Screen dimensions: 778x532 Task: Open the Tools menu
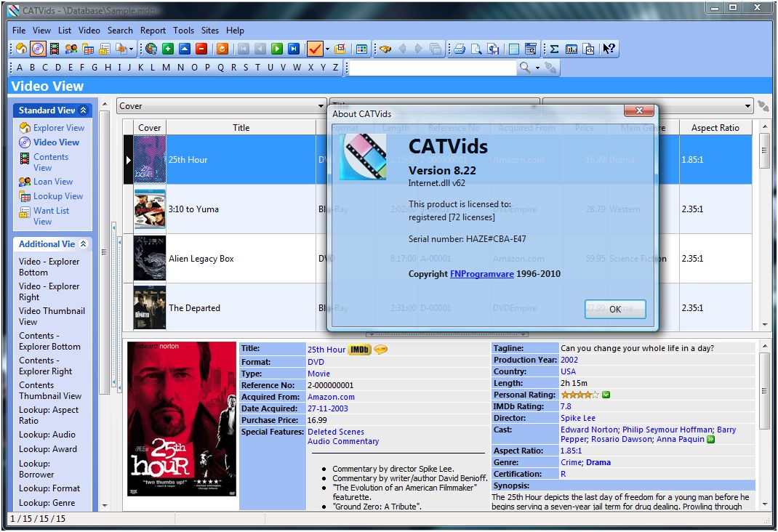[183, 31]
